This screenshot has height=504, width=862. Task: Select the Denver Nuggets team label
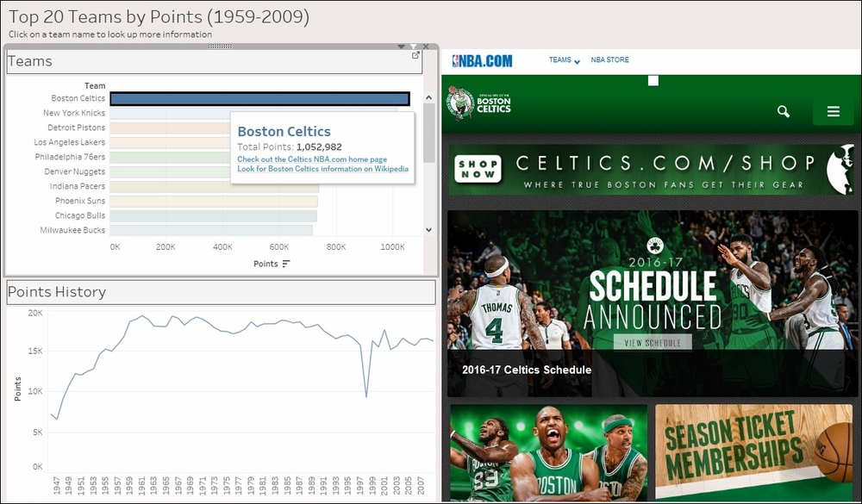[x=75, y=171]
